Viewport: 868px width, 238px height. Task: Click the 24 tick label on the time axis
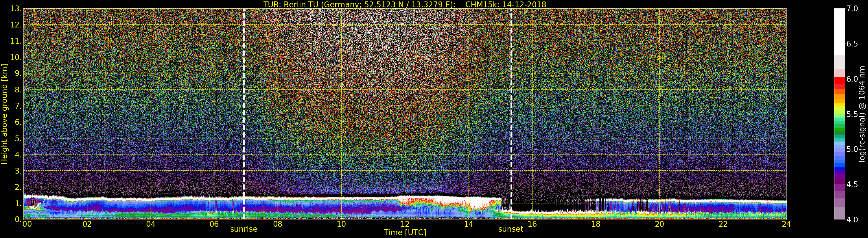pyautogui.click(x=786, y=224)
